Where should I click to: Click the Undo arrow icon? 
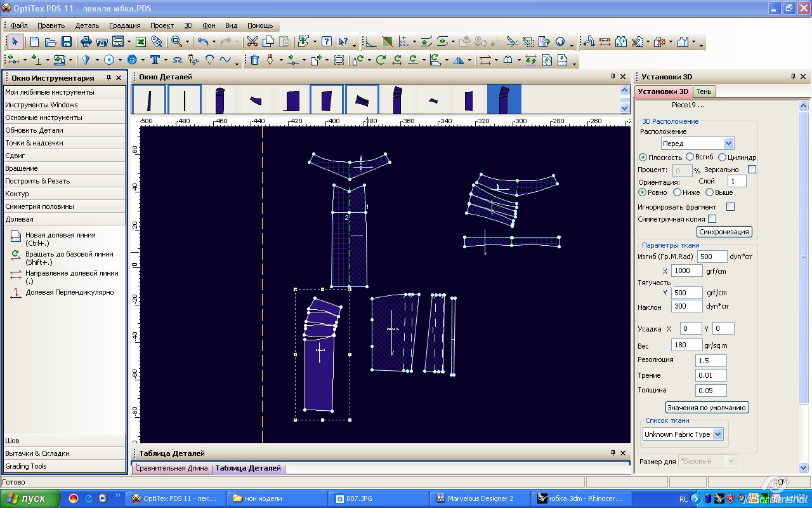pos(202,42)
